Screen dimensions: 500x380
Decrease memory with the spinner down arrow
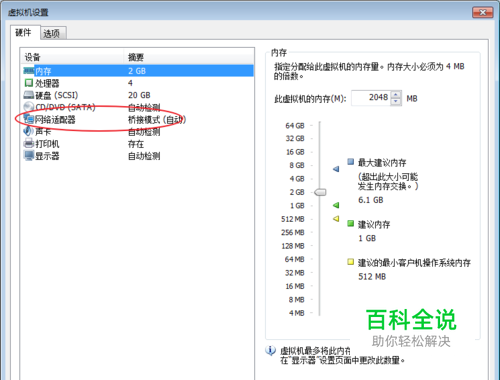pos(396,102)
